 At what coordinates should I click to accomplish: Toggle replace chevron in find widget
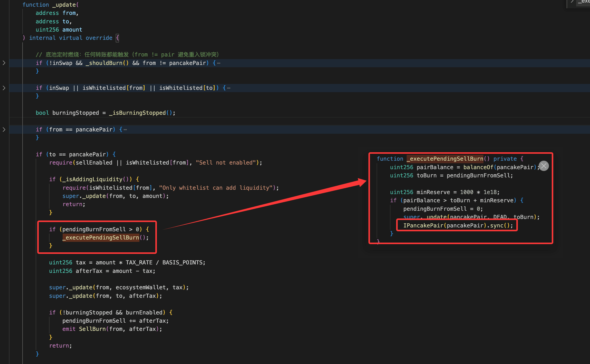[572, 2]
